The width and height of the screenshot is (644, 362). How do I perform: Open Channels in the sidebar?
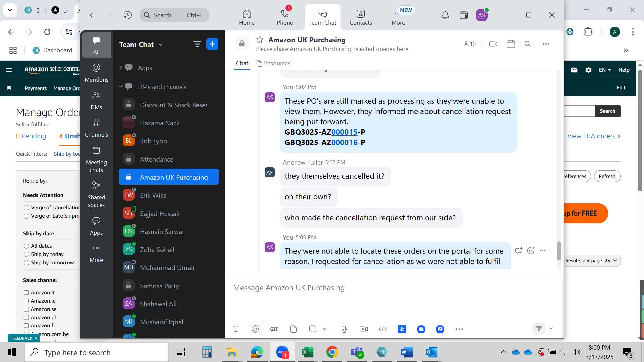tap(96, 128)
